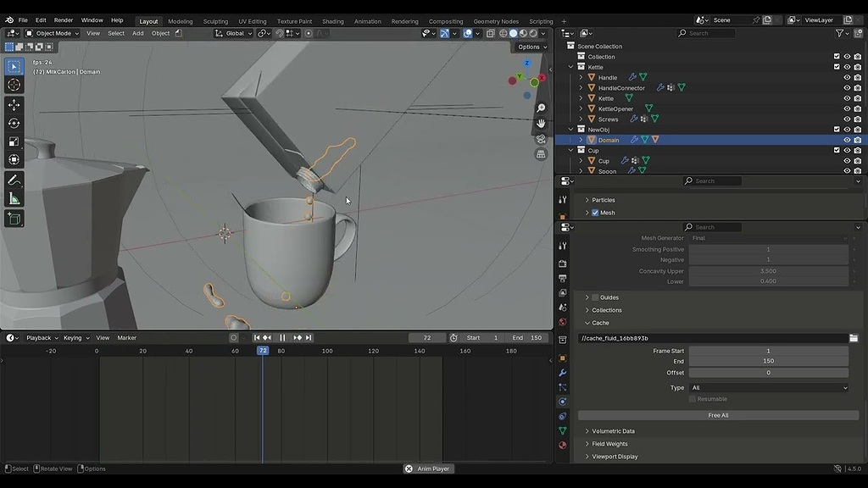
Task: Expand the Volumetric Data panel
Action: [x=613, y=431]
